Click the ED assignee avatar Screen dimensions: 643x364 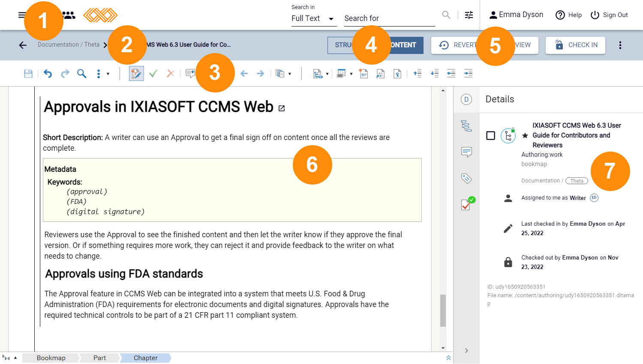pyautogui.click(x=594, y=198)
